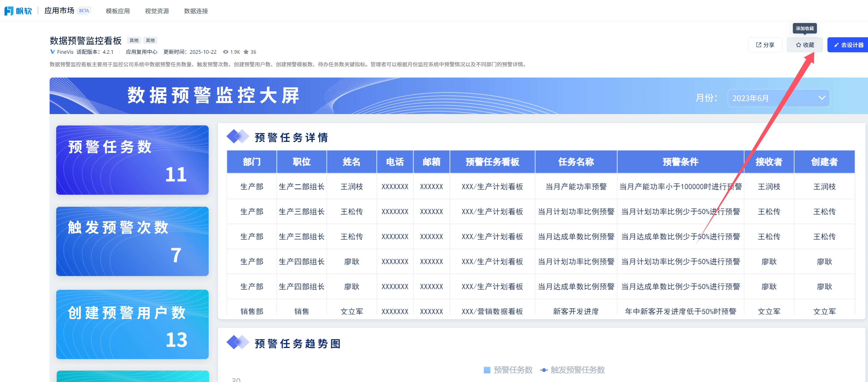Click the FanRuan (帆软) logo icon

point(9,11)
